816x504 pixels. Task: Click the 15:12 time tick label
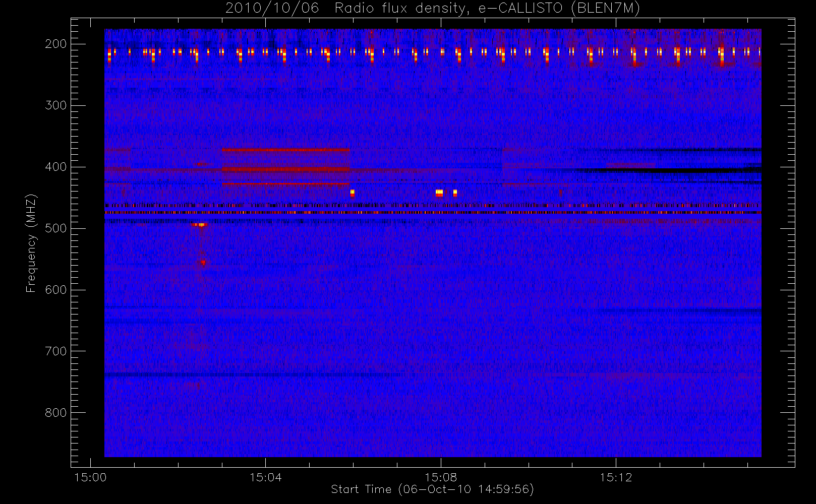tap(616, 477)
